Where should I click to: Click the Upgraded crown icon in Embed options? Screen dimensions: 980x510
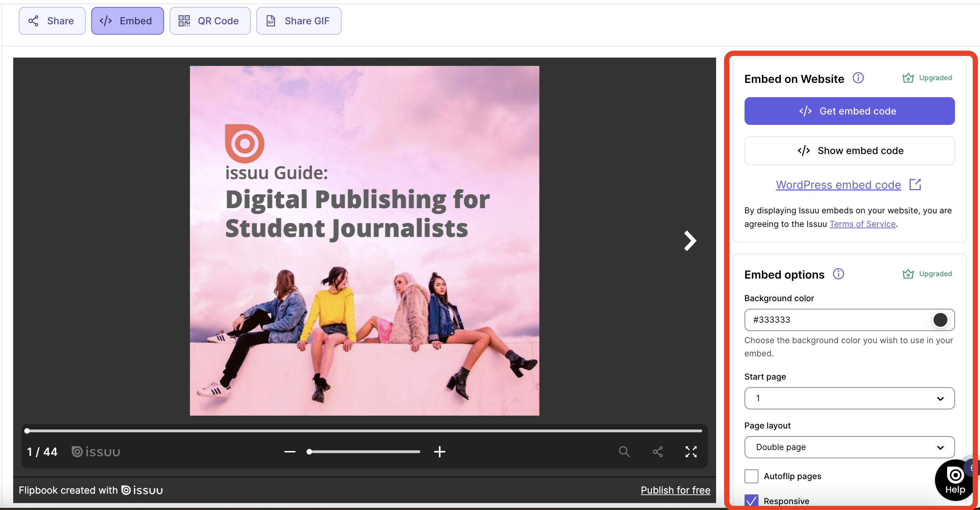coord(908,274)
